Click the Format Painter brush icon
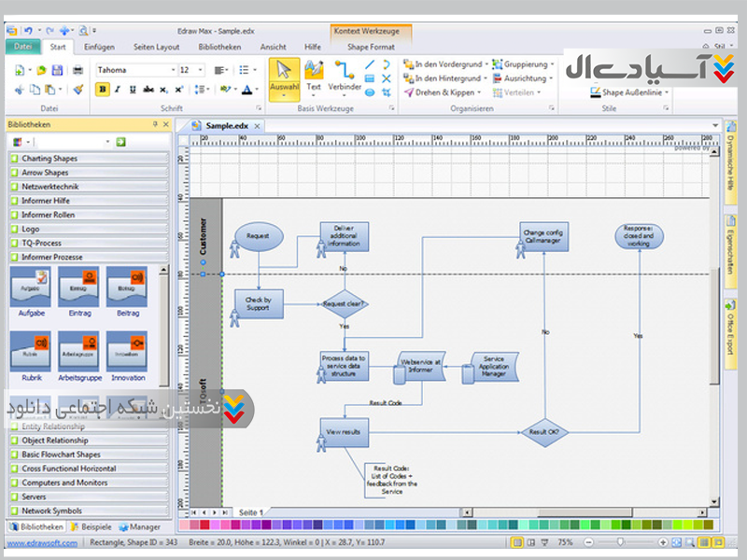Screen dimensions: 747x560 [78, 90]
